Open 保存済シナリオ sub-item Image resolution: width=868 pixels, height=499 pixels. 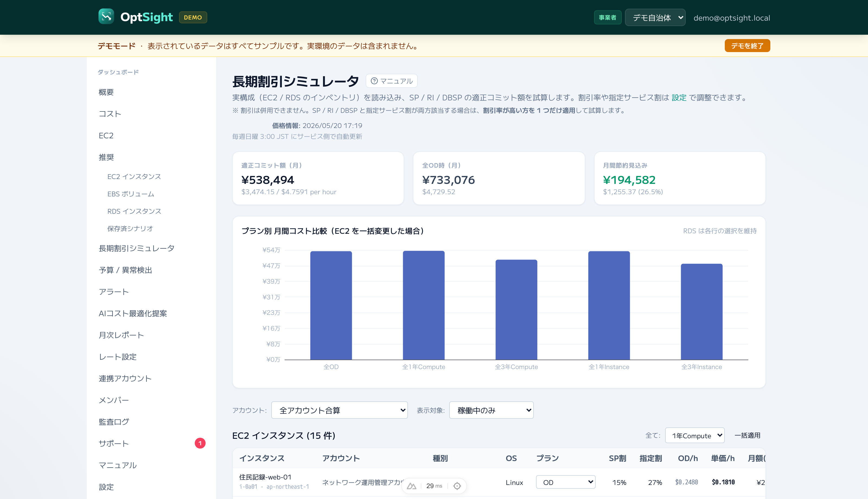coord(130,229)
